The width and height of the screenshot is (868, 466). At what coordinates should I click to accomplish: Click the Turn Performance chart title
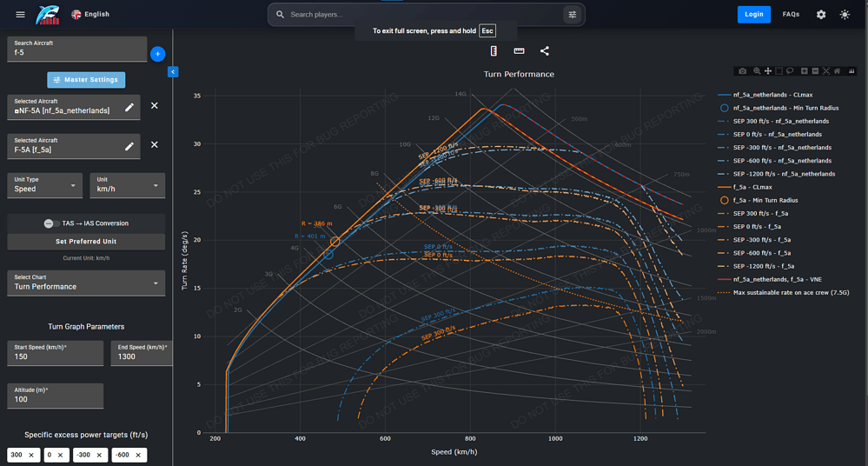point(519,74)
